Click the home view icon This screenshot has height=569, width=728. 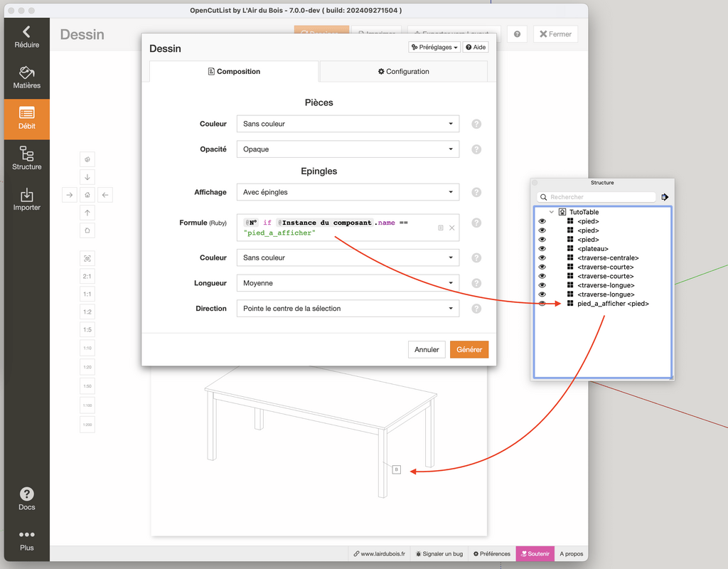click(x=87, y=195)
